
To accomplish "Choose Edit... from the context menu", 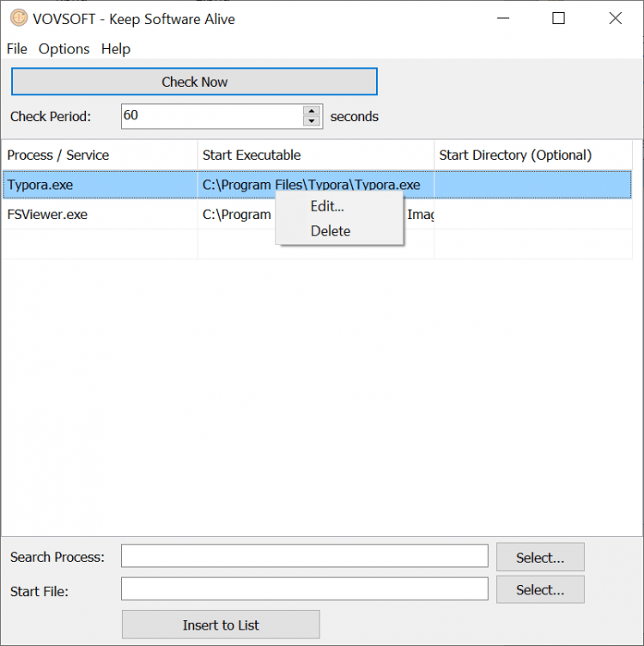I will click(339, 206).
